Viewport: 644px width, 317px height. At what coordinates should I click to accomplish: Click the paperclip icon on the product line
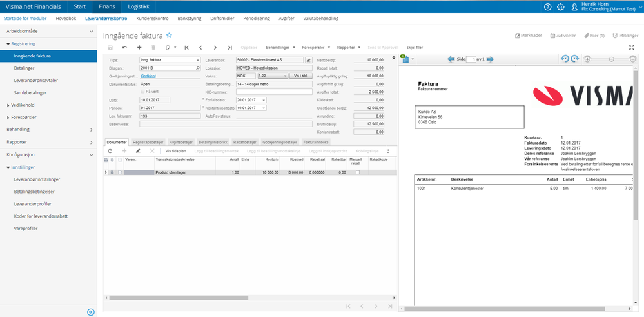point(113,172)
